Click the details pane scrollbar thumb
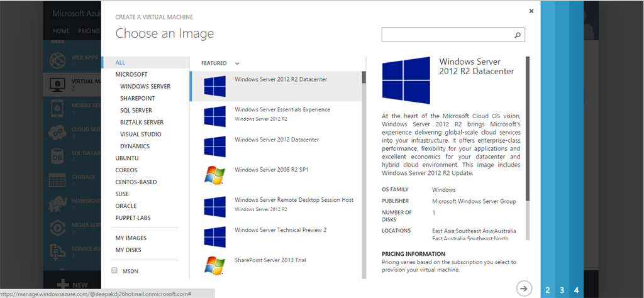The width and height of the screenshot is (644, 298). coord(528,128)
